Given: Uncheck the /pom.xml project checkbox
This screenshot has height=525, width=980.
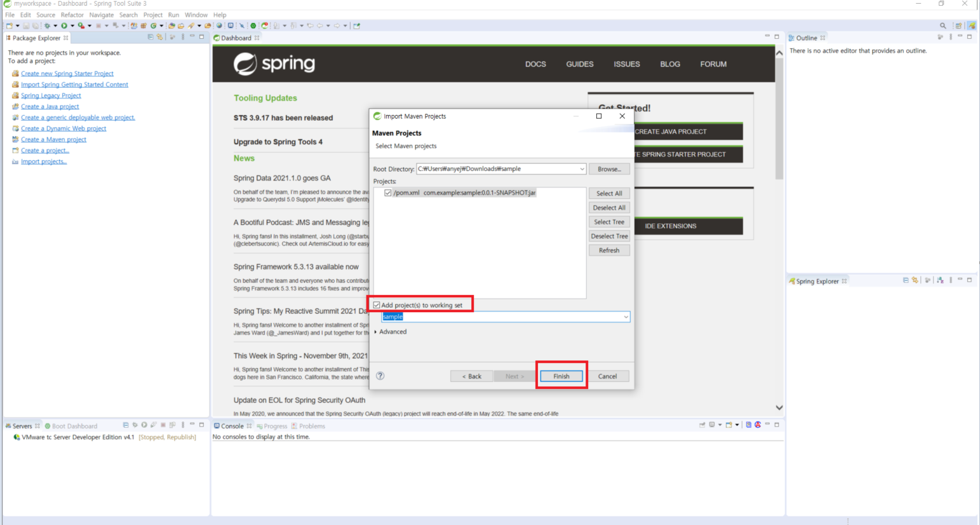Looking at the screenshot, I should click(387, 193).
